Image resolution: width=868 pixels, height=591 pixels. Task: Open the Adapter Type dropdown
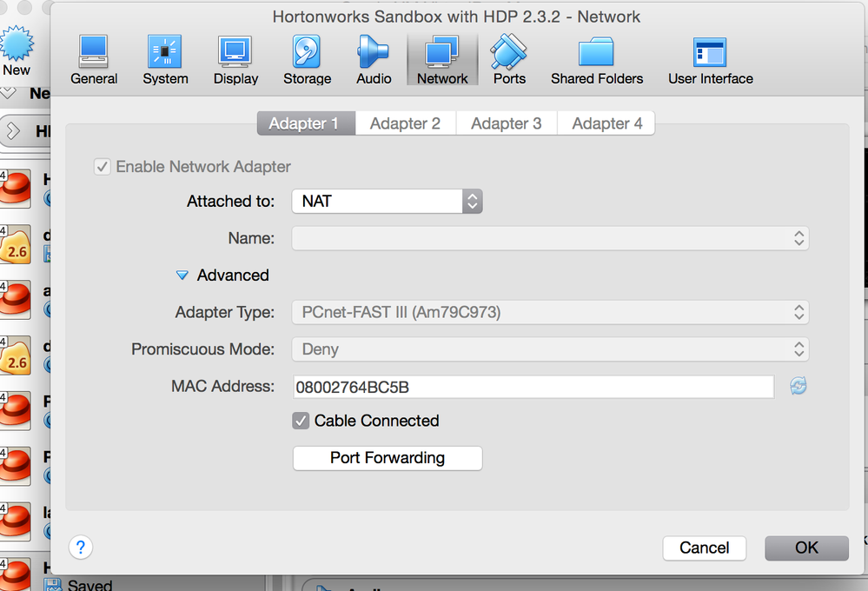[550, 312]
